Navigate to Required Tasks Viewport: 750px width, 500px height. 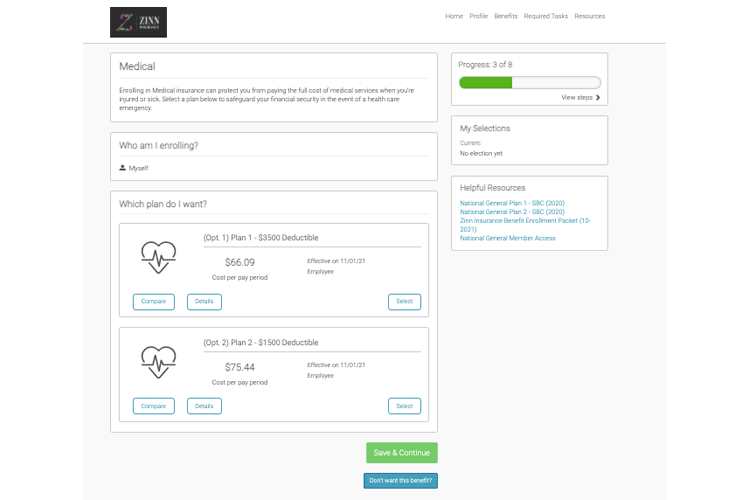click(546, 16)
